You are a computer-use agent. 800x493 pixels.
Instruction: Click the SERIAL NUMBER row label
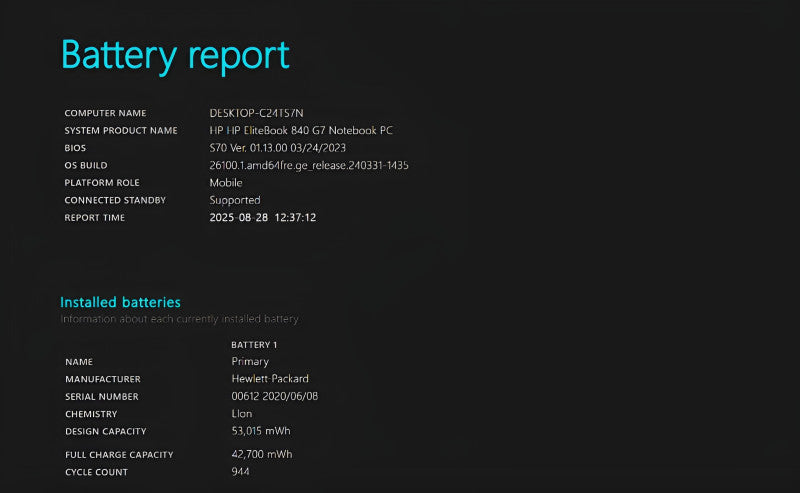(x=102, y=397)
